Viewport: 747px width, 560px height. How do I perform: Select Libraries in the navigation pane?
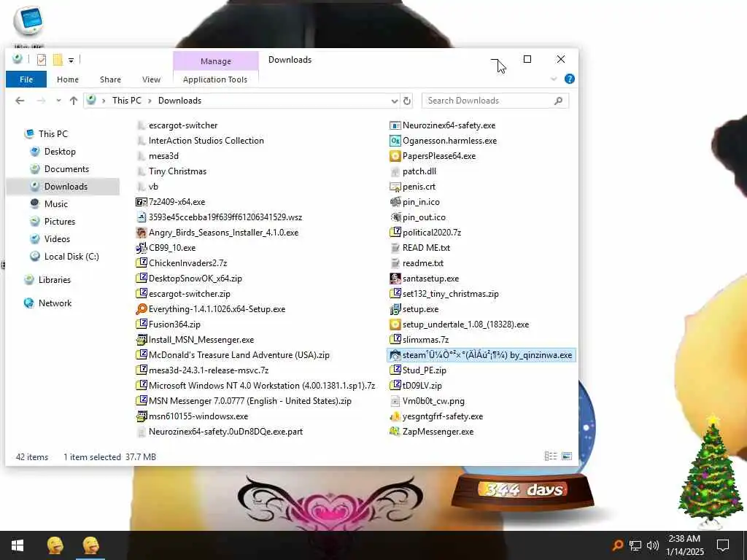(54, 279)
